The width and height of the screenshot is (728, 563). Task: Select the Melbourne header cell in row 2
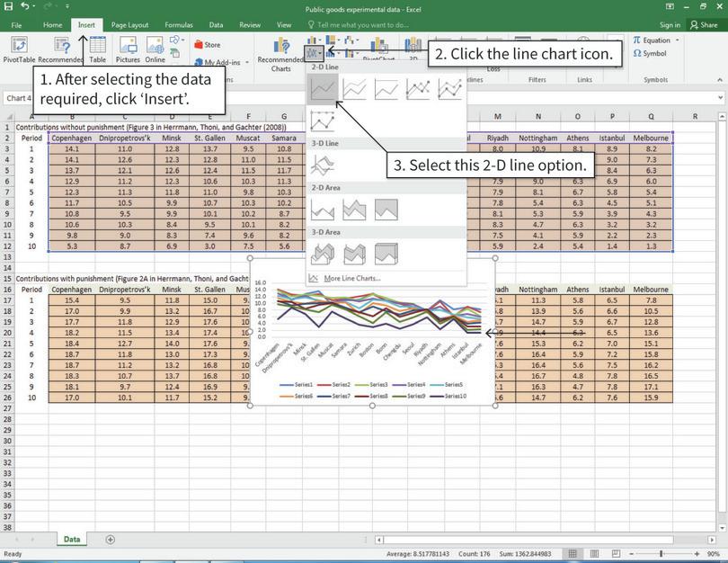point(651,138)
